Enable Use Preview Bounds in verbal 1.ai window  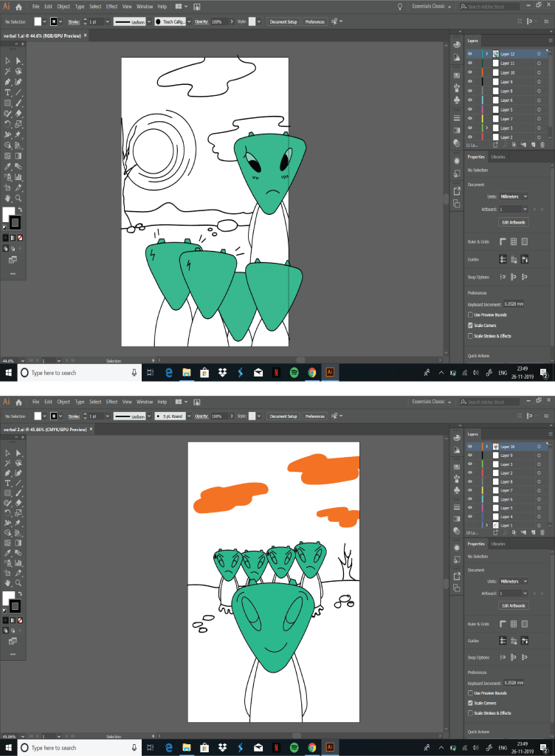coord(471,315)
